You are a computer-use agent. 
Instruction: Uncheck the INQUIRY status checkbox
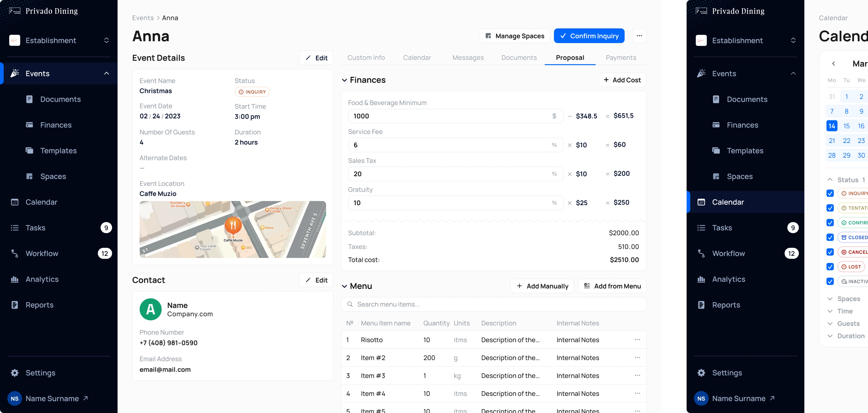pos(830,193)
